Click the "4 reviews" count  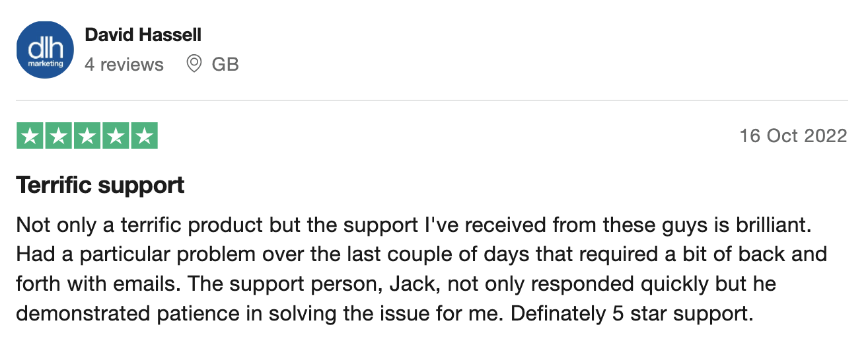coord(124,65)
